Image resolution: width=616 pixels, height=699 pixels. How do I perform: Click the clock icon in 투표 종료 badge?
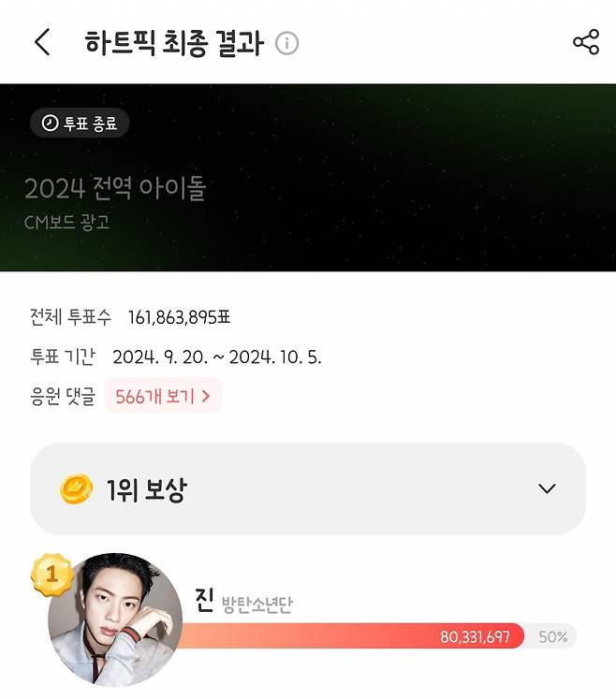tap(50, 124)
